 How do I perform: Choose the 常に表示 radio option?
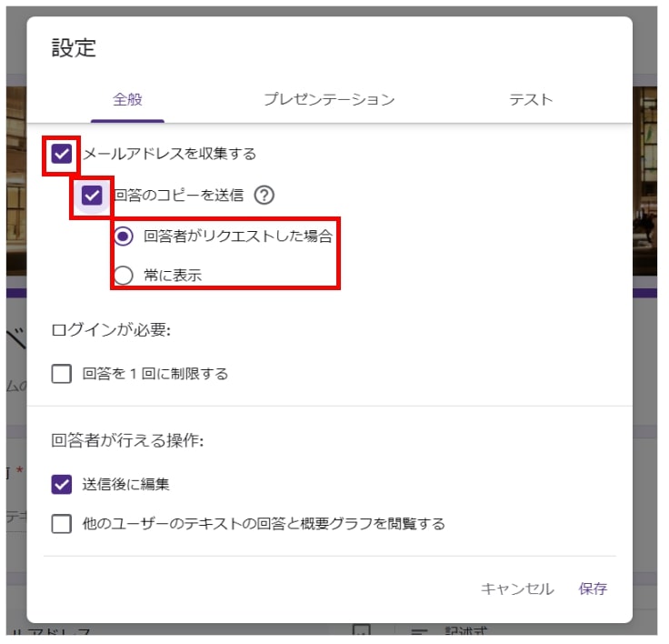pyautogui.click(x=125, y=275)
